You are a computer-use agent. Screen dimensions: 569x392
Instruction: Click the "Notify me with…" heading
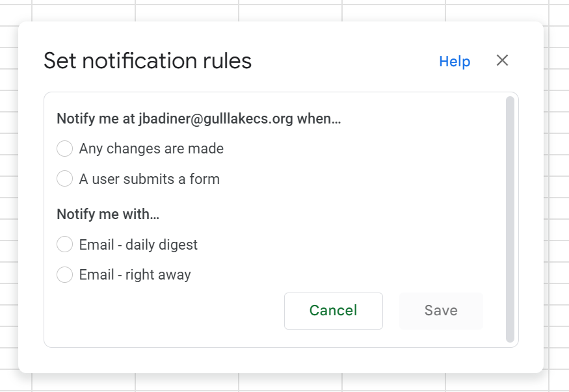108,215
